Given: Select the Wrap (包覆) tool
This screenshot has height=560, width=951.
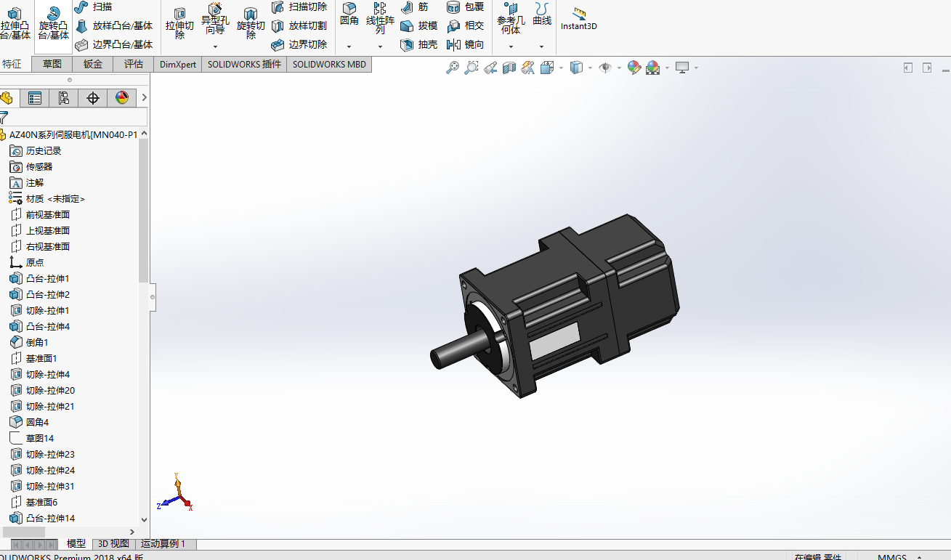Looking at the screenshot, I should (465, 7).
